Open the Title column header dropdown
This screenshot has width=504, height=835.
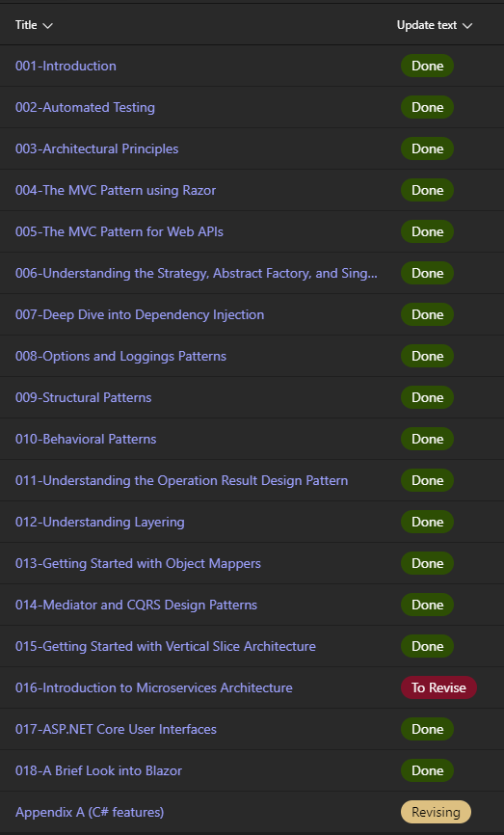(x=34, y=25)
